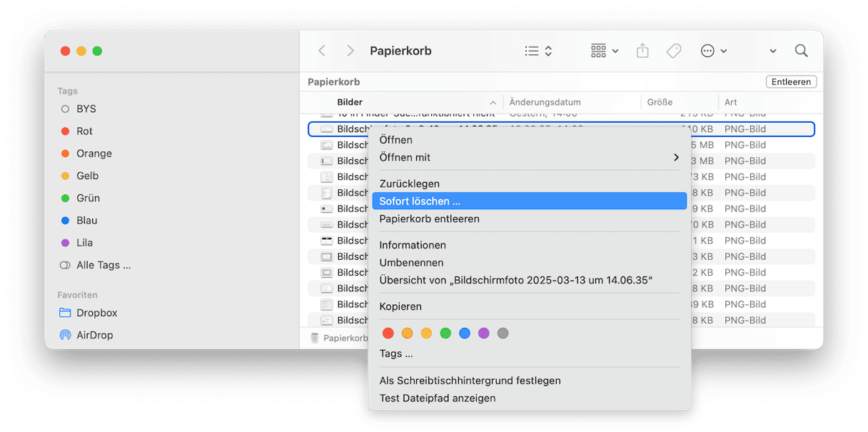Go forward with the right chevron button

350,51
